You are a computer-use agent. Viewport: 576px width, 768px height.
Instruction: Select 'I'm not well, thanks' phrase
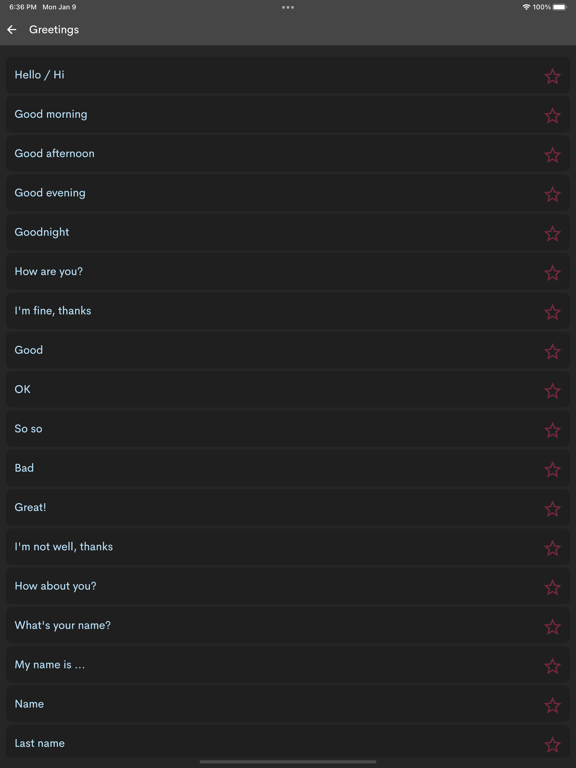[288, 547]
